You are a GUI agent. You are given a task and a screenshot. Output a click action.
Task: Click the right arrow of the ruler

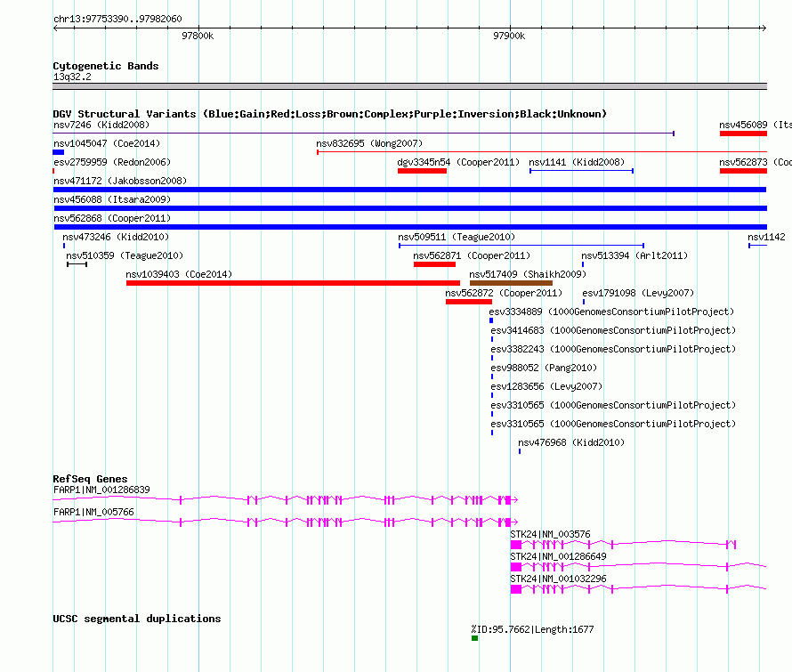coord(764,28)
